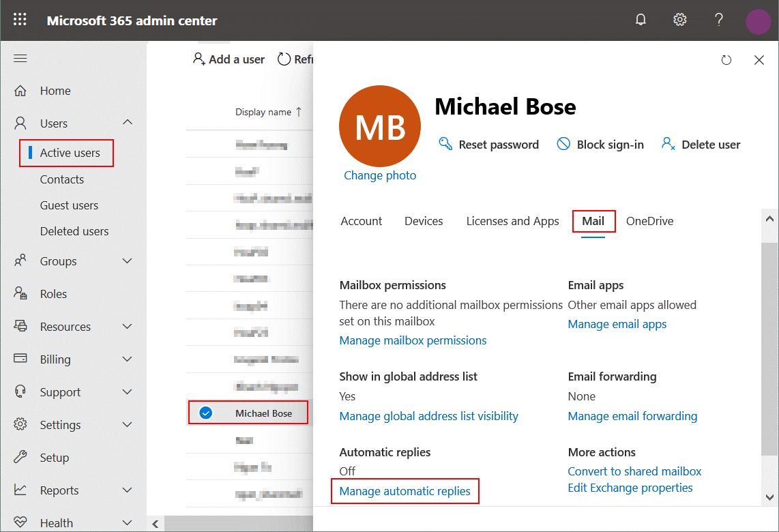Open Manage email forwarding link
779x532 pixels.
(x=632, y=416)
